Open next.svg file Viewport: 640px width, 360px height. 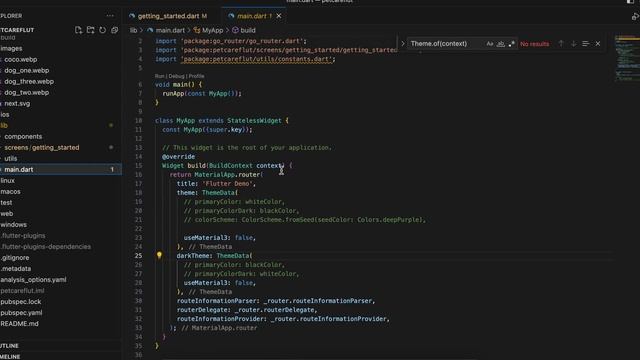coord(17,103)
